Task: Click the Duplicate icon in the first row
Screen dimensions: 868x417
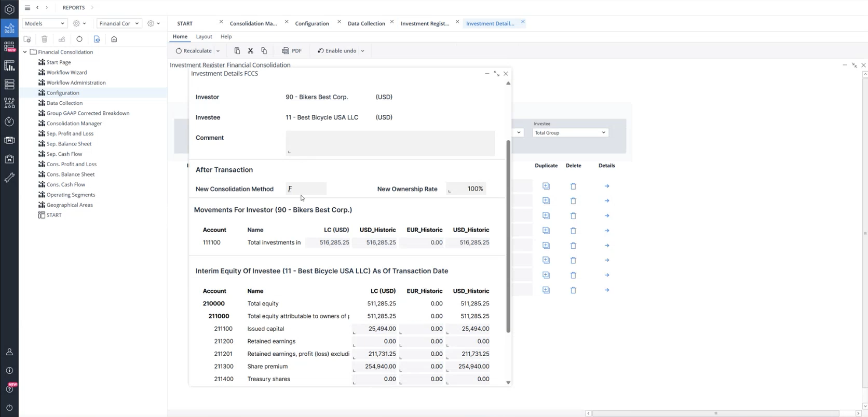Action: (x=546, y=186)
